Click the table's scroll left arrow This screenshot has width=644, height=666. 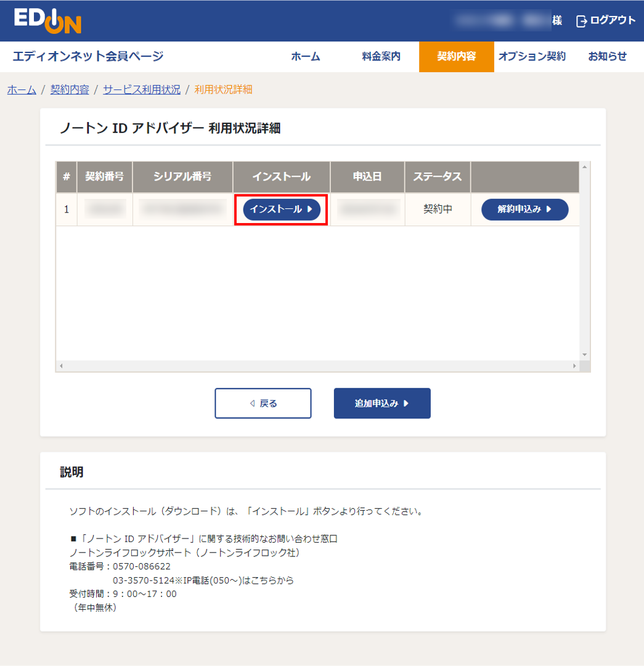click(61, 366)
